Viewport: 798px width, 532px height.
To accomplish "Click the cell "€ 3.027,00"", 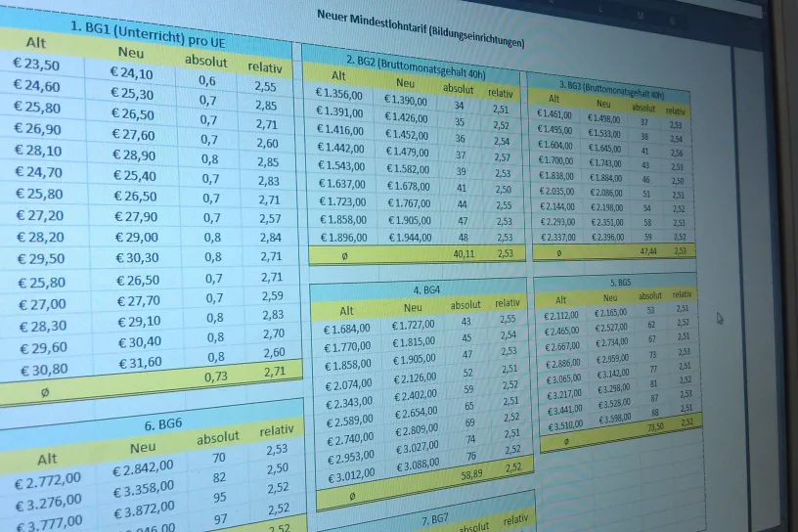I will (x=417, y=449).
